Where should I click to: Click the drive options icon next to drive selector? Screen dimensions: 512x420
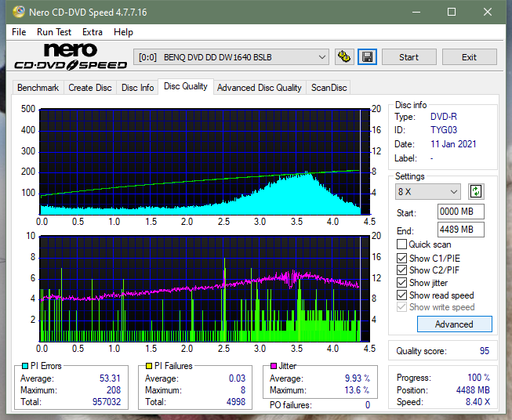pyautogui.click(x=344, y=57)
